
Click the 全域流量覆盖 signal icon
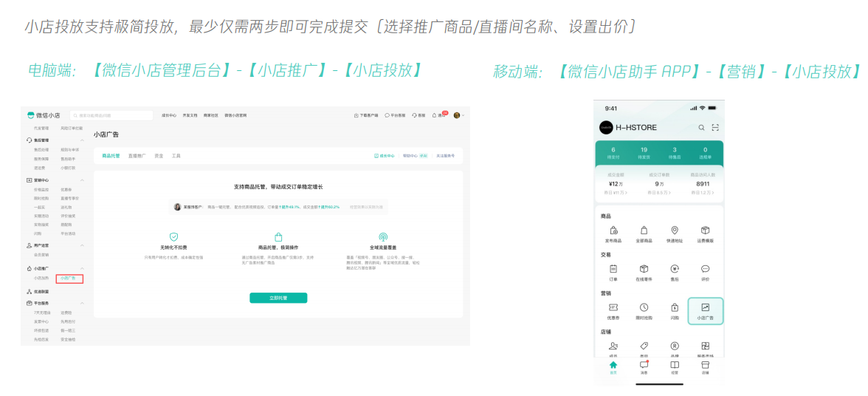(x=383, y=236)
